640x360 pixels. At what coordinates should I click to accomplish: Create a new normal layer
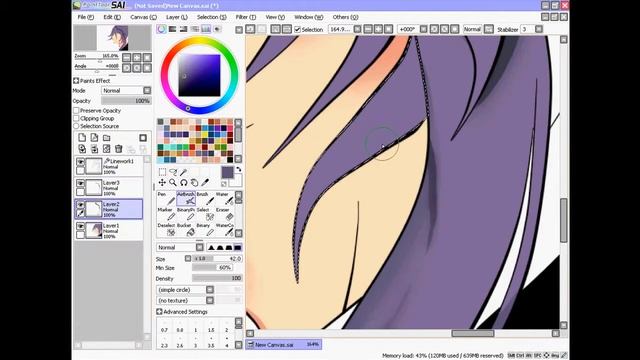(82, 138)
